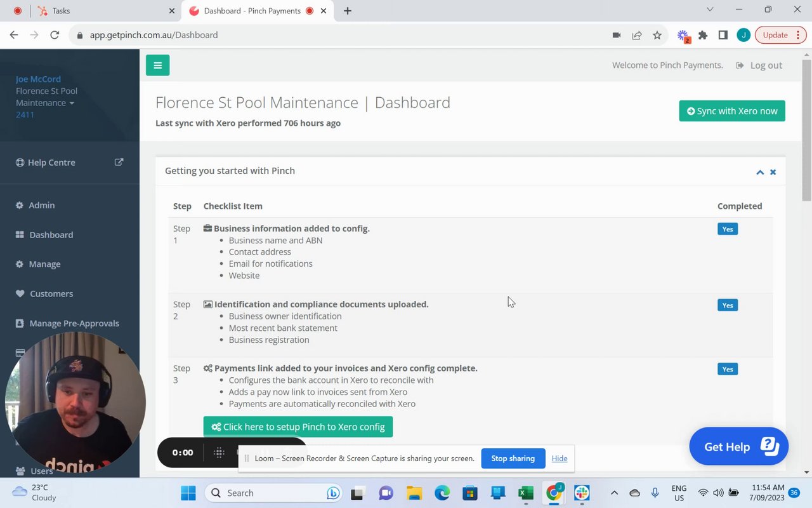The height and width of the screenshot is (508, 812).
Task: Click Windows taskbar Search box
Action: [275, 493]
